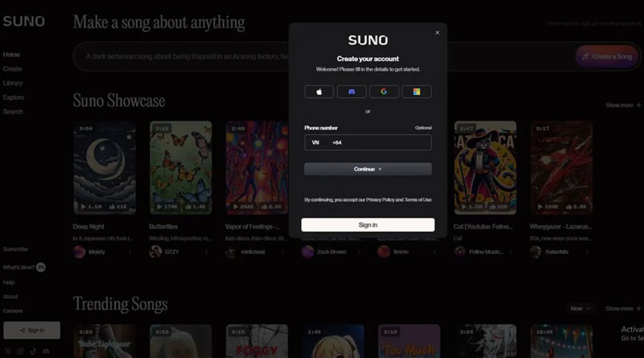
Task: Open the VN country code selector
Action: (x=316, y=142)
